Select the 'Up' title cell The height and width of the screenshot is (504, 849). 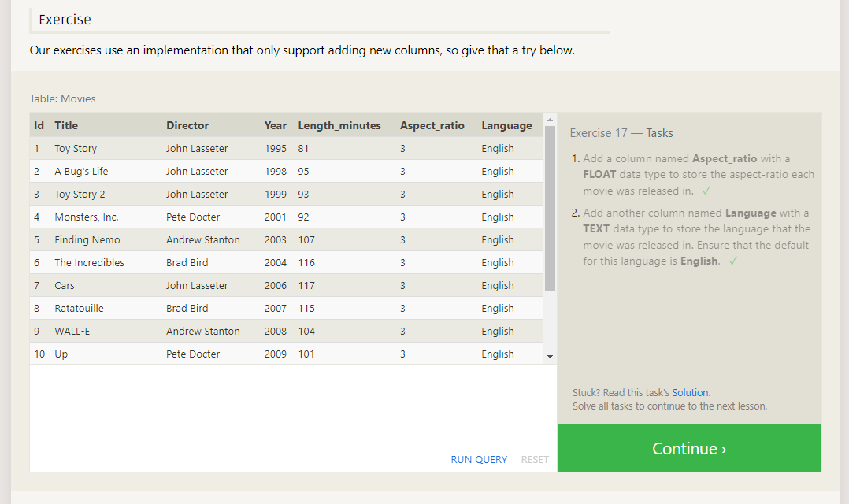(61, 354)
